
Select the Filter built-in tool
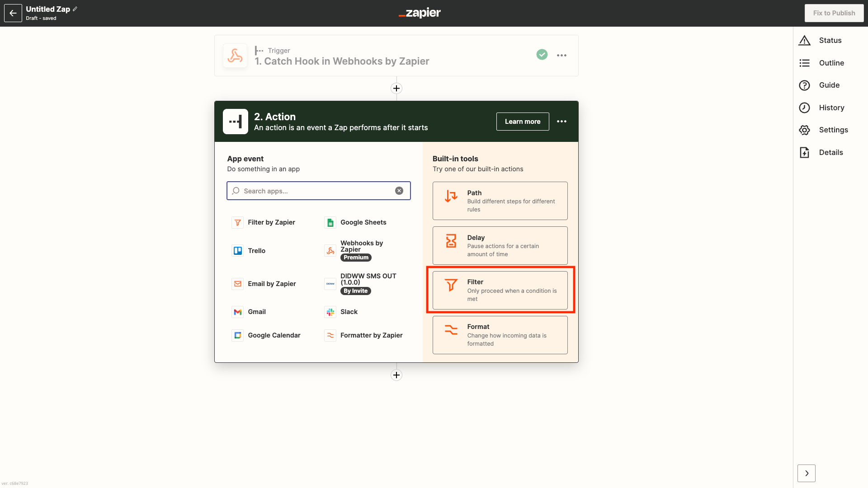[x=500, y=290]
